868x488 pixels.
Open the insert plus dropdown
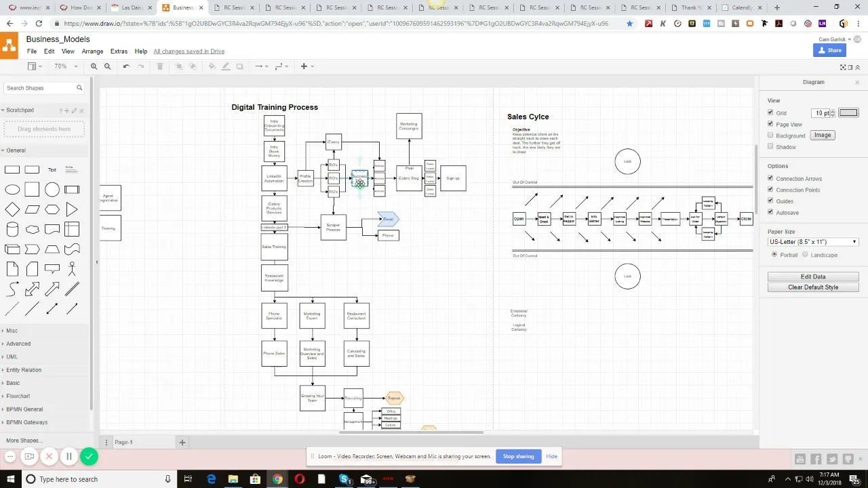[306, 66]
